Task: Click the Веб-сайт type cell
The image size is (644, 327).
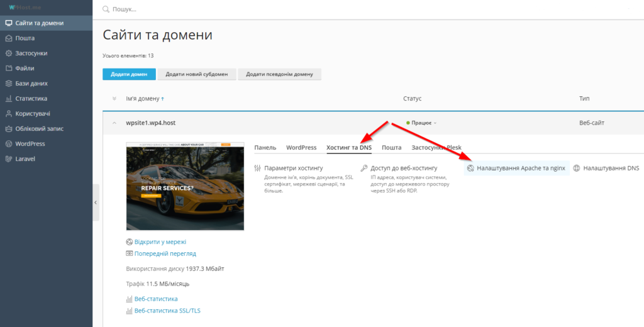Action: tap(591, 123)
